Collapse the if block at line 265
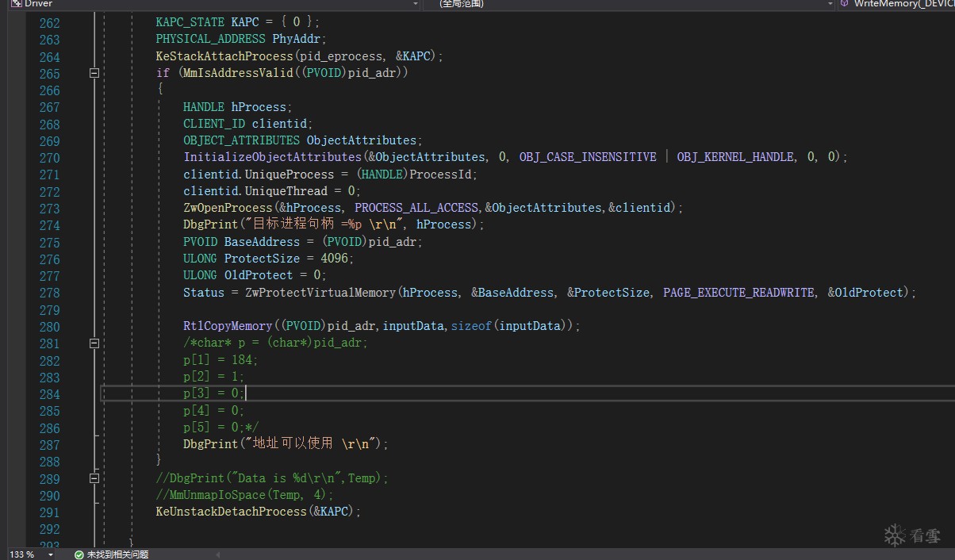 [x=94, y=73]
